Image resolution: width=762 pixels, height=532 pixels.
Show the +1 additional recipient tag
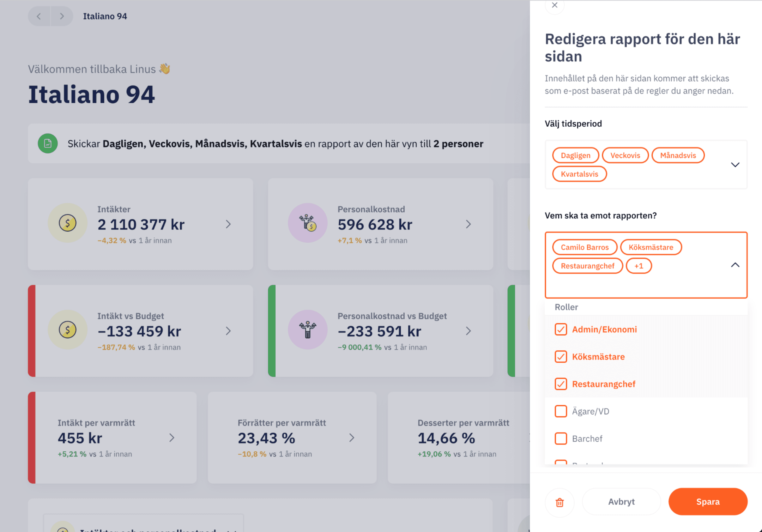639,266
